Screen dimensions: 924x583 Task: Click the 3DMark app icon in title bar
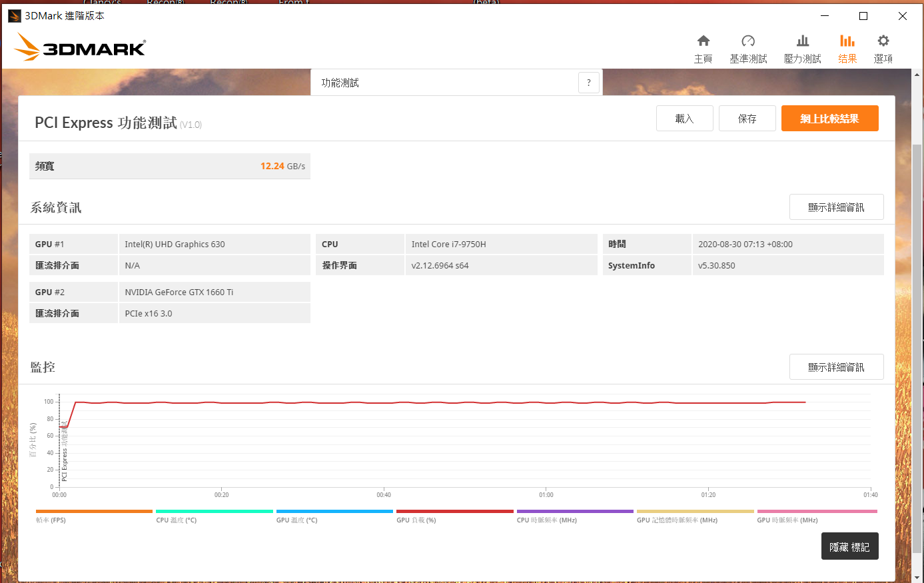click(x=14, y=16)
